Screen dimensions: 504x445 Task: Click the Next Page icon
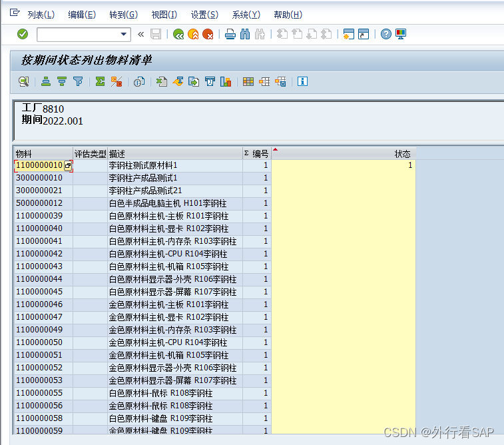tap(312, 34)
